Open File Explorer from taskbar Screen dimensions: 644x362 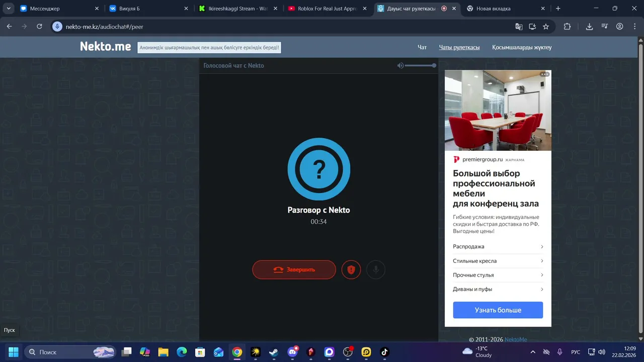(x=163, y=352)
